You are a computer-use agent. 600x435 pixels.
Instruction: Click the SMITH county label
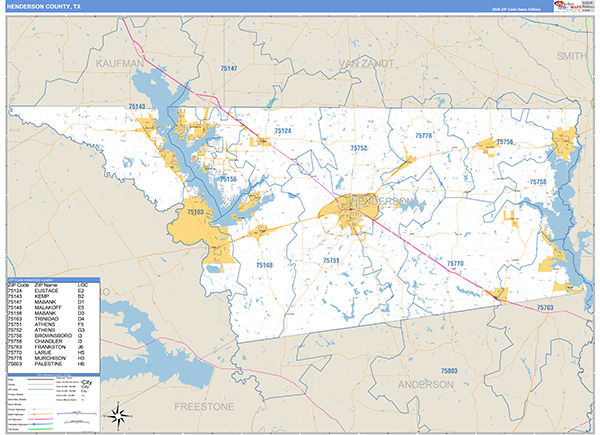point(571,56)
